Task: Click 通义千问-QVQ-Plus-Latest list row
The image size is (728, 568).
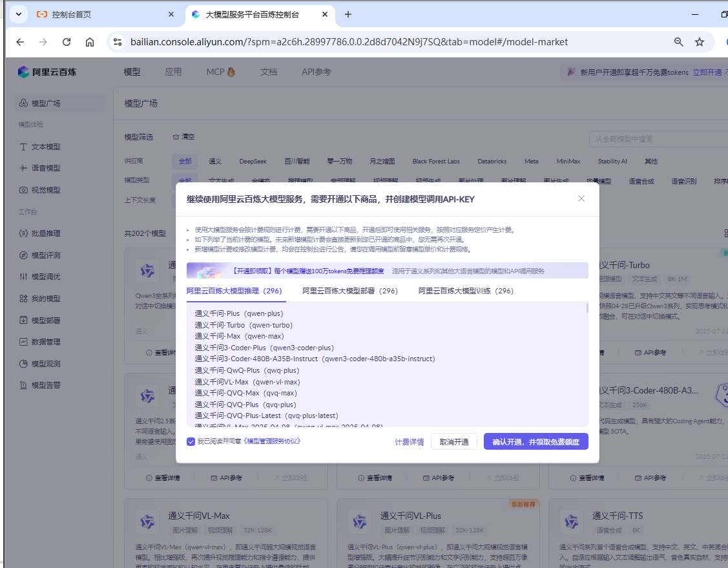Action: [267, 415]
